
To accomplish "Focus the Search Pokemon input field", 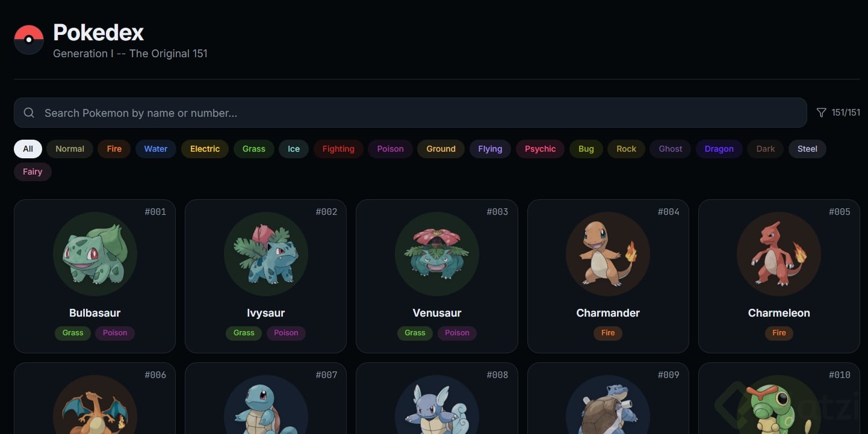I will (410, 113).
